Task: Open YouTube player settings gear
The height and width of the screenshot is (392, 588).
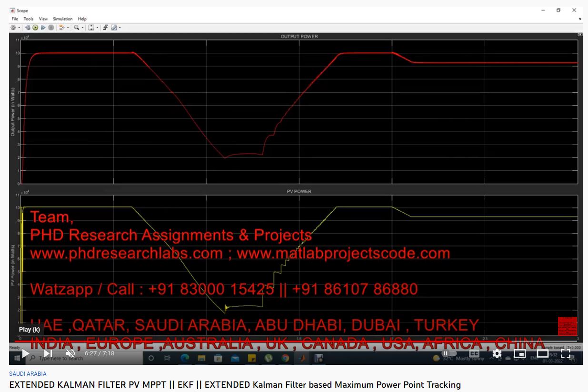Action: tap(497, 353)
